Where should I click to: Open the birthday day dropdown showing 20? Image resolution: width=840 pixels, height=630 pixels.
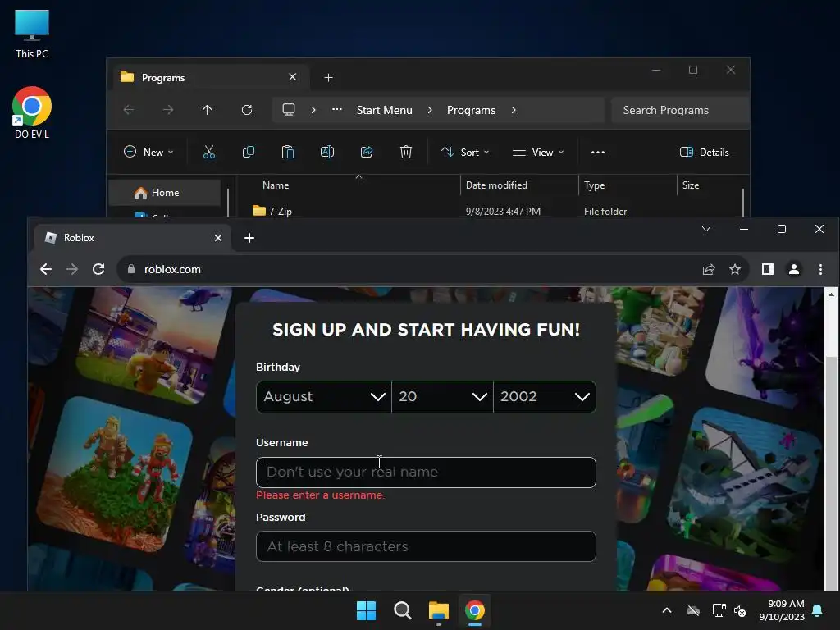pyautogui.click(x=442, y=396)
